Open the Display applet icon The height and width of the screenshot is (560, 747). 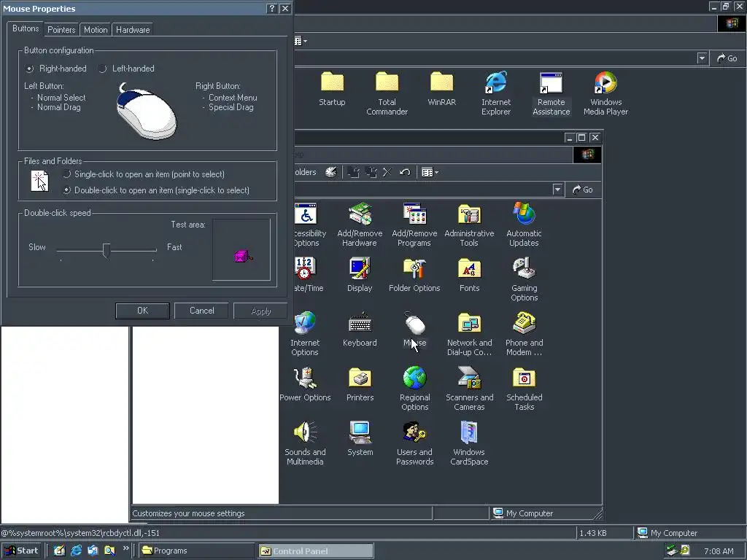pyautogui.click(x=360, y=275)
